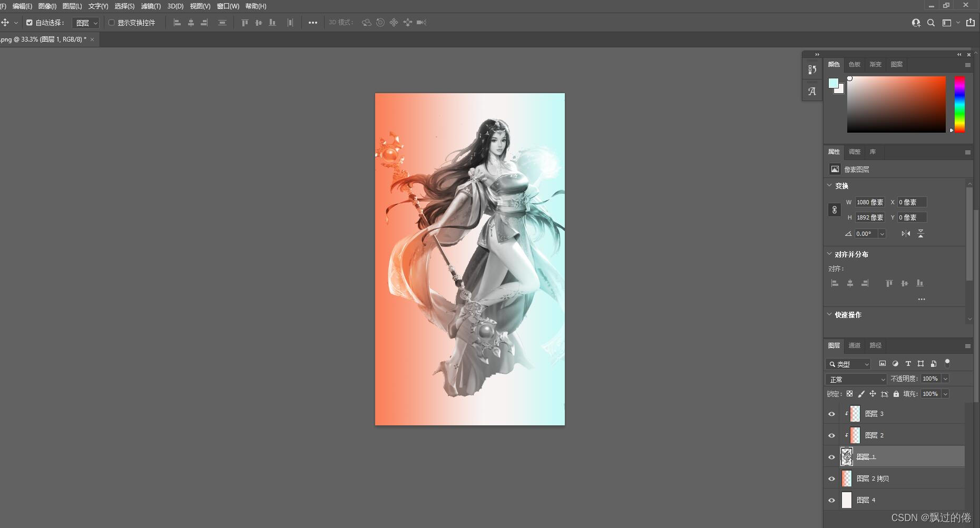Click the background color swatch
This screenshot has height=528, width=980.
[840, 90]
